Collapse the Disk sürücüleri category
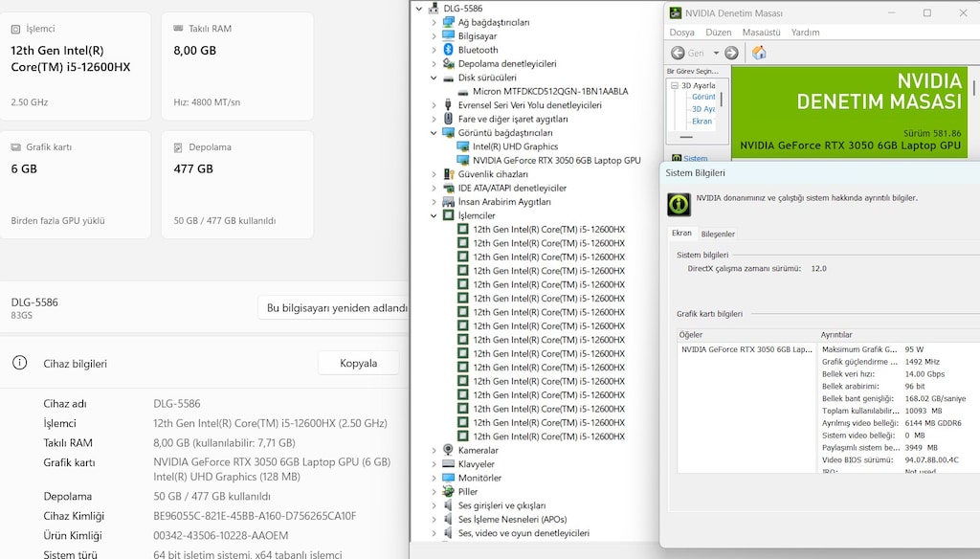Viewport: 980px width, 559px height. 434,78
